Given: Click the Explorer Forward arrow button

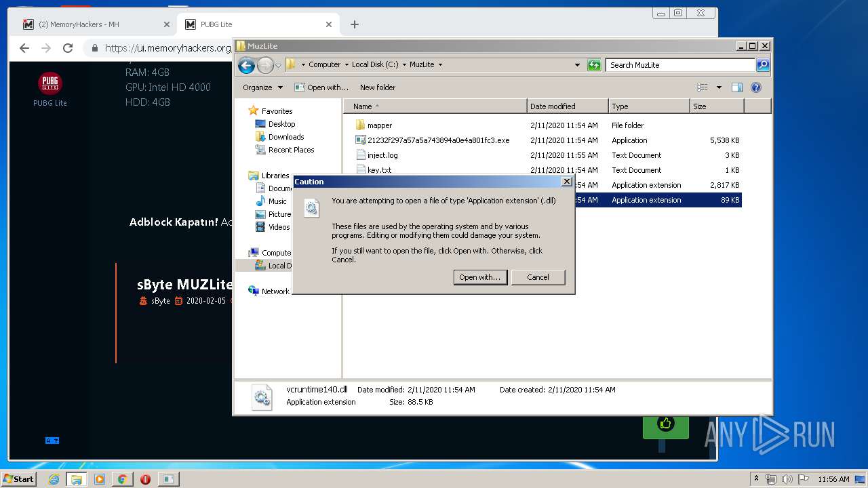Looking at the screenshot, I should [265, 65].
